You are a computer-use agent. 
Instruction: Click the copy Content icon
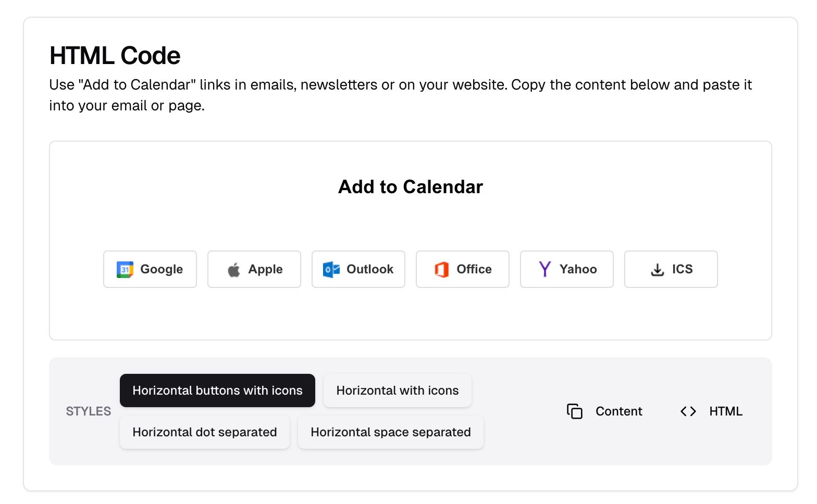[x=575, y=411]
